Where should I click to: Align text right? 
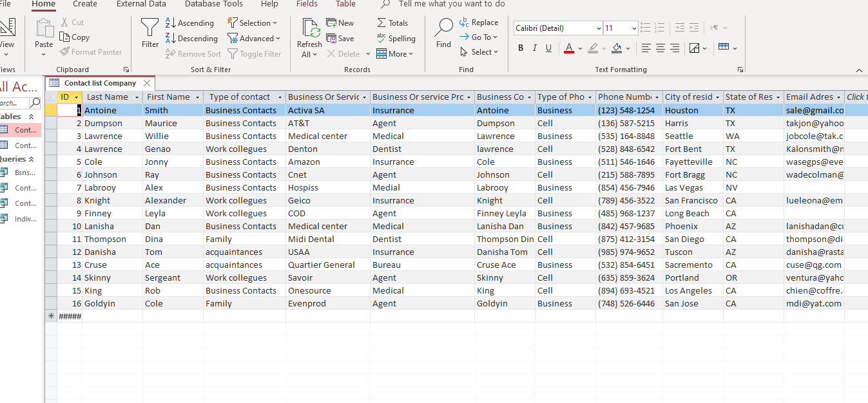675,48
